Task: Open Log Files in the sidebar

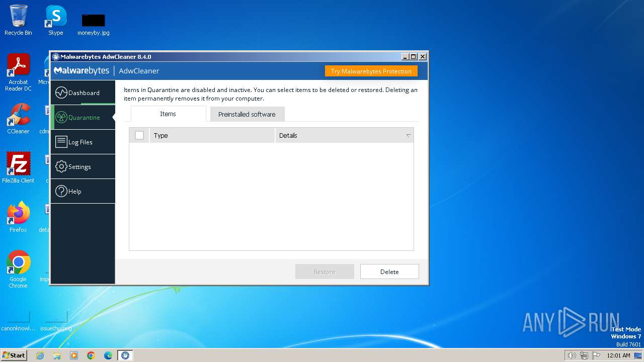Action: point(83,142)
